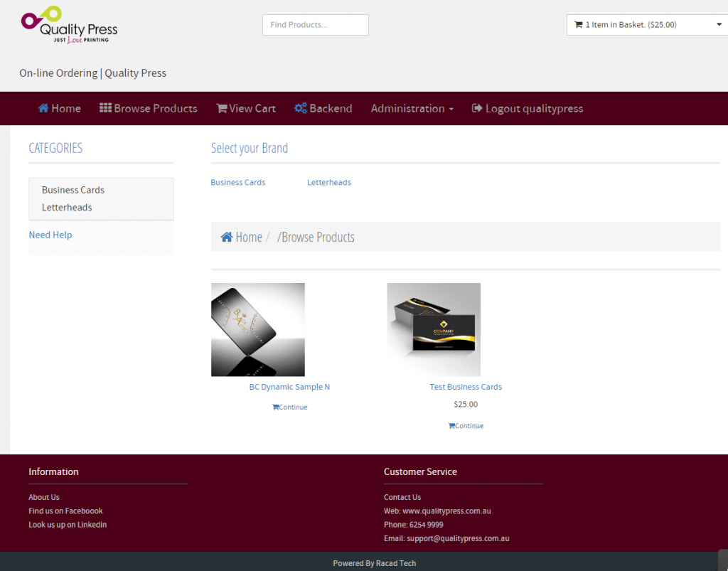
Task: Click inside the Find Products search field
Action: [x=316, y=25]
